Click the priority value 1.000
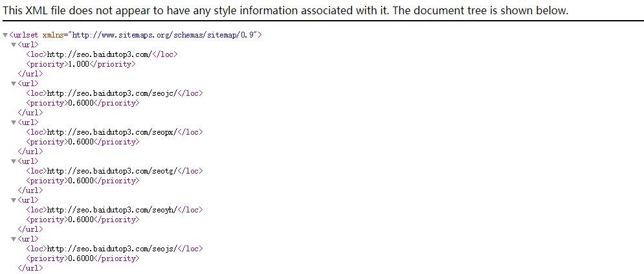The image size is (644, 274). 78,64
